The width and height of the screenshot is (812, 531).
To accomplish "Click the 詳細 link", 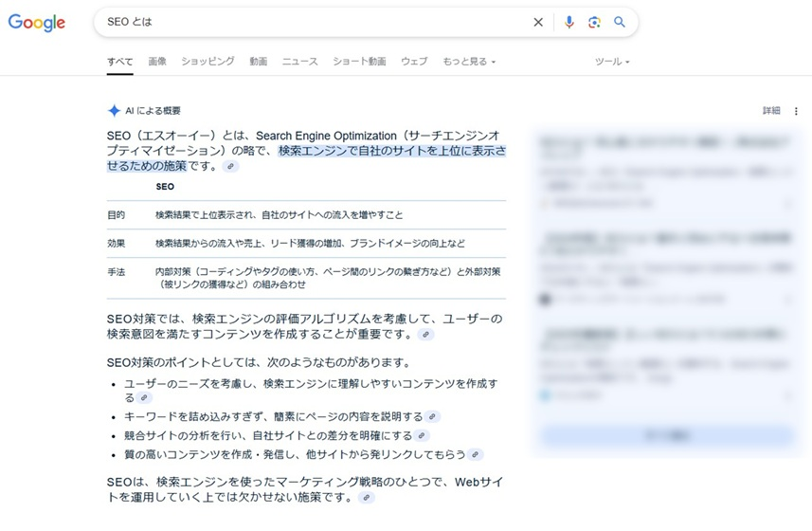I will pyautogui.click(x=771, y=110).
